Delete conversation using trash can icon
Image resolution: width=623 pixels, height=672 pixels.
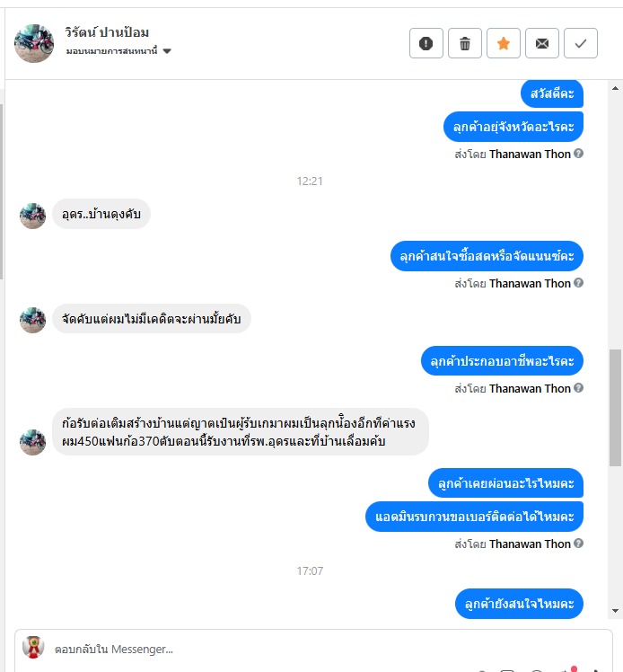click(x=465, y=43)
